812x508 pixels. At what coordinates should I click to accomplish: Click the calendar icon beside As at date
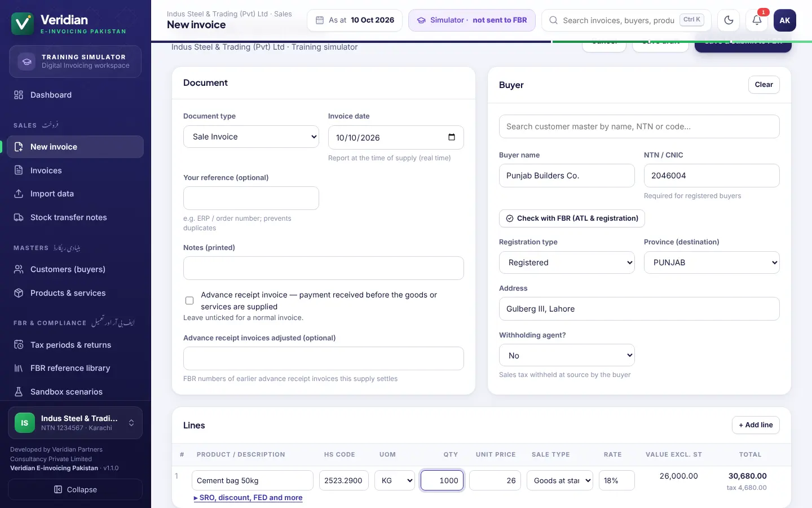click(x=320, y=20)
